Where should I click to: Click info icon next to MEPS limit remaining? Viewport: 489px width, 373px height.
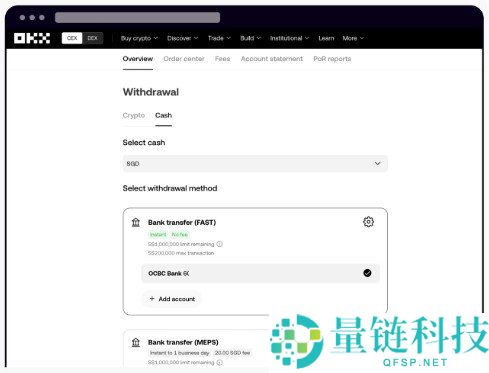[x=220, y=362]
